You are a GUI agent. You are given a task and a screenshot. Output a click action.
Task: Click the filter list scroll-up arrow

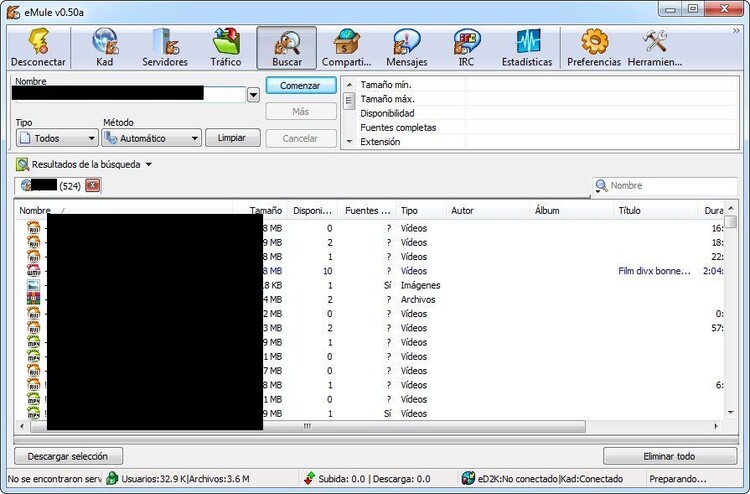[x=349, y=85]
